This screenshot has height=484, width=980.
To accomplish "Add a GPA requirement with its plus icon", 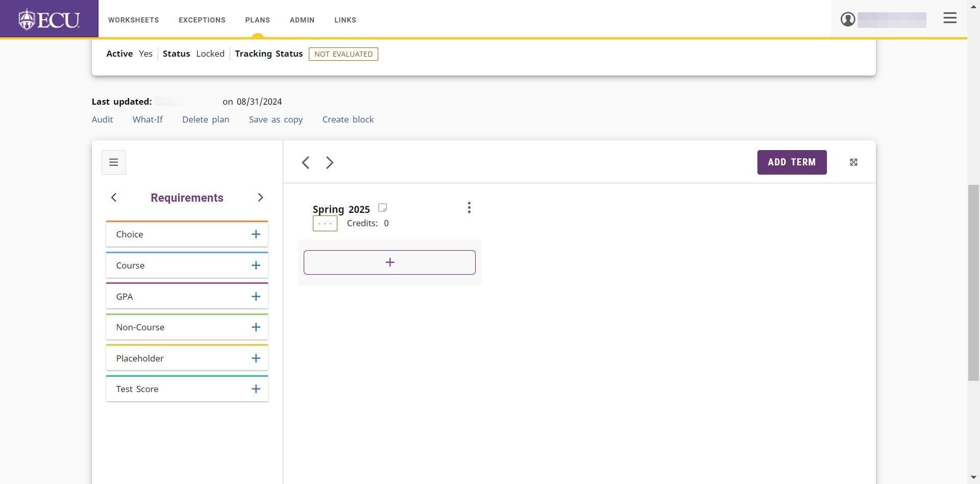I will coord(256,297).
